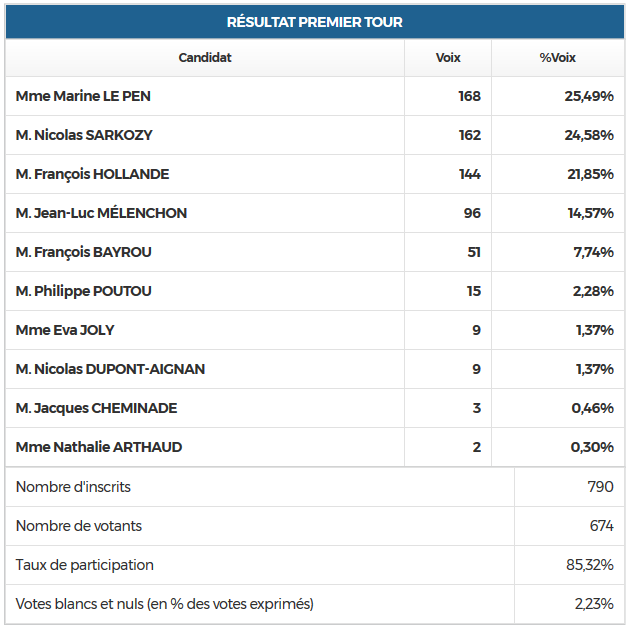Select Mme Eva JOLY entry

65,330
